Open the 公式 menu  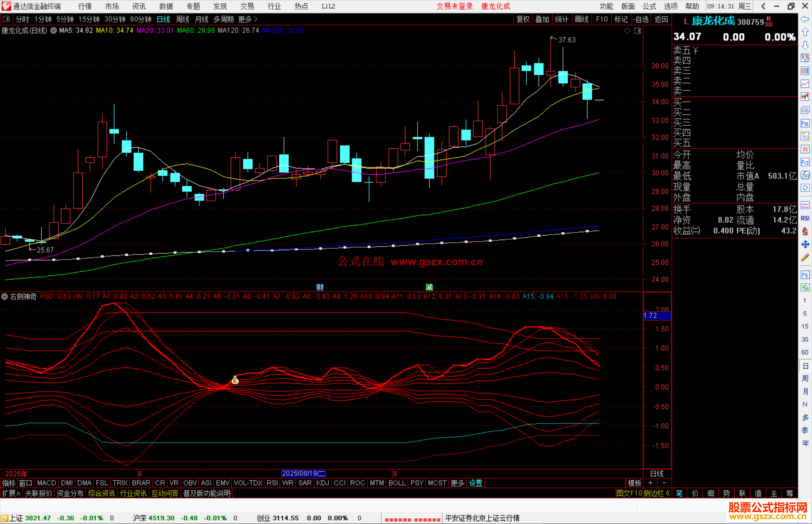650,6
